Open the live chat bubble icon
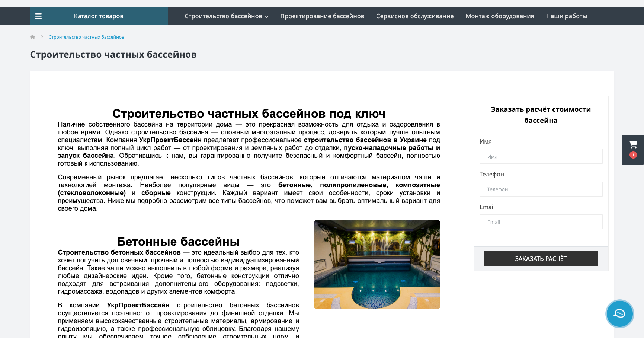This screenshot has height=338, width=644. pyautogui.click(x=619, y=314)
